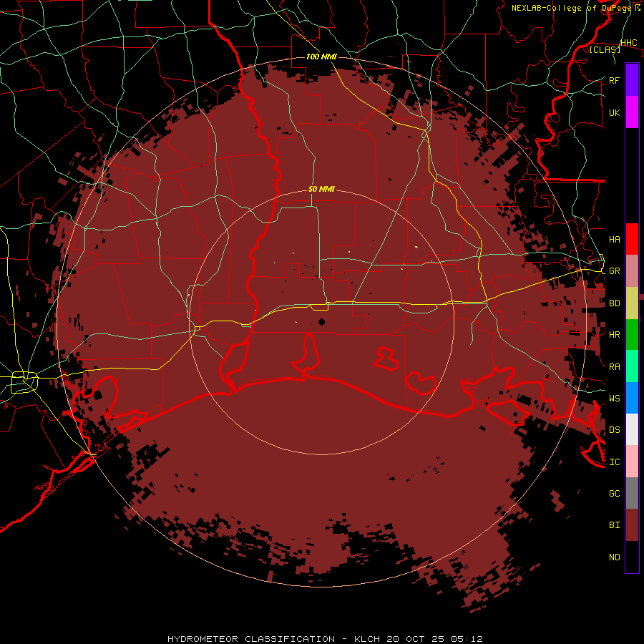This screenshot has height=644, width=644.
Task: Click the UK legend label
Action: [614, 112]
